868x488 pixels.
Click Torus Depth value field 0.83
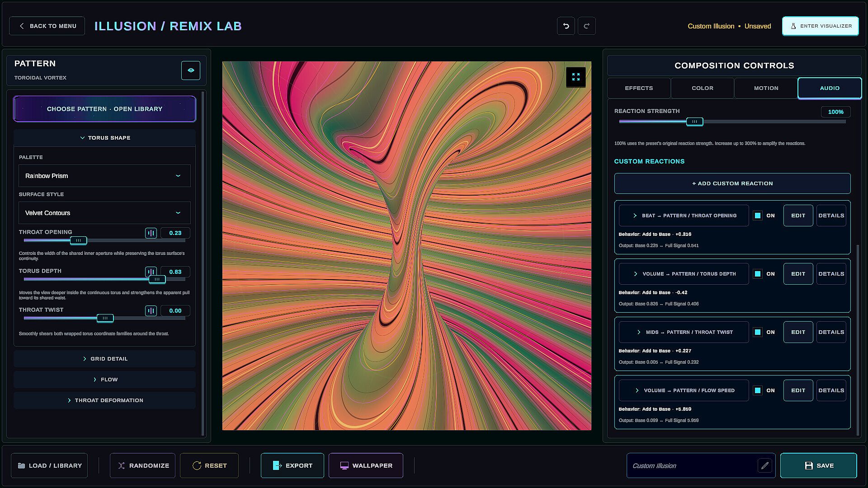pyautogui.click(x=175, y=272)
